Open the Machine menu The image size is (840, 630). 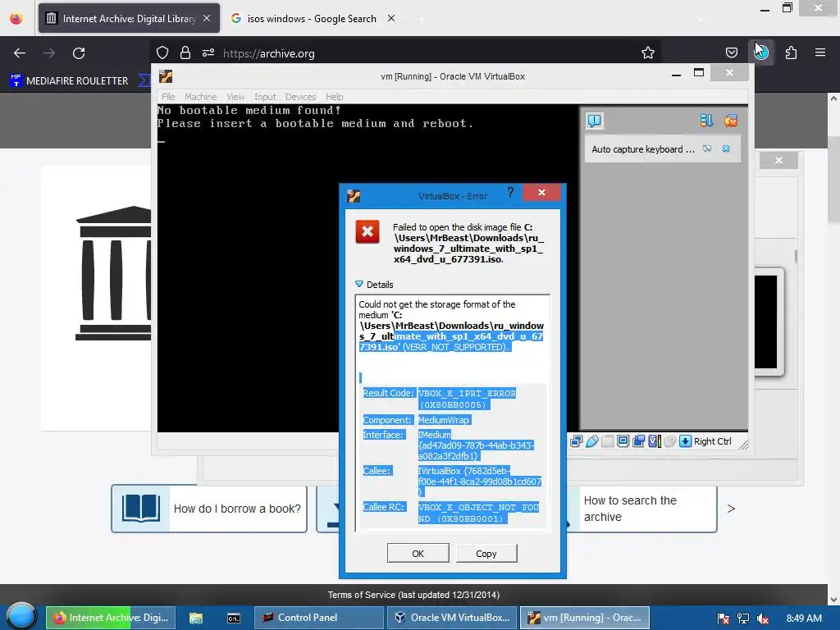point(200,97)
